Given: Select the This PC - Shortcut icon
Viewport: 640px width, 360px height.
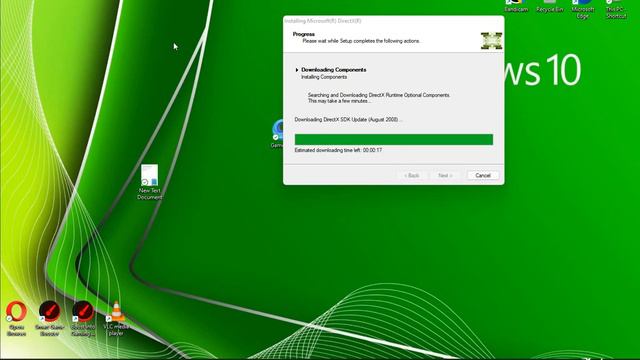Looking at the screenshot, I should pos(616,9).
